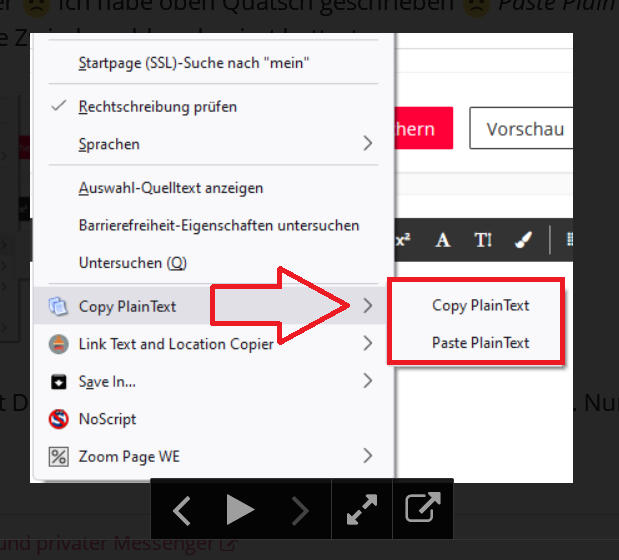Toggle fullscreen with the expand arrows icon

pos(362,509)
